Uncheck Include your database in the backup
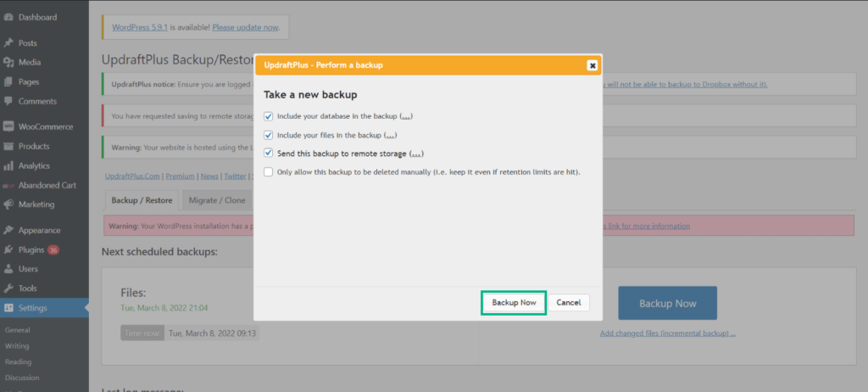Screen dimensions: 868x392 [269, 116]
